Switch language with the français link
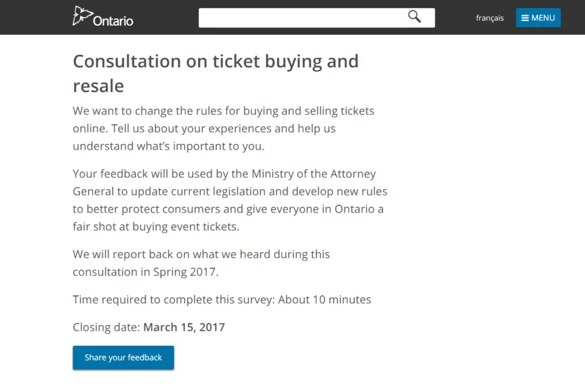The height and width of the screenshot is (392, 585). pos(490,18)
